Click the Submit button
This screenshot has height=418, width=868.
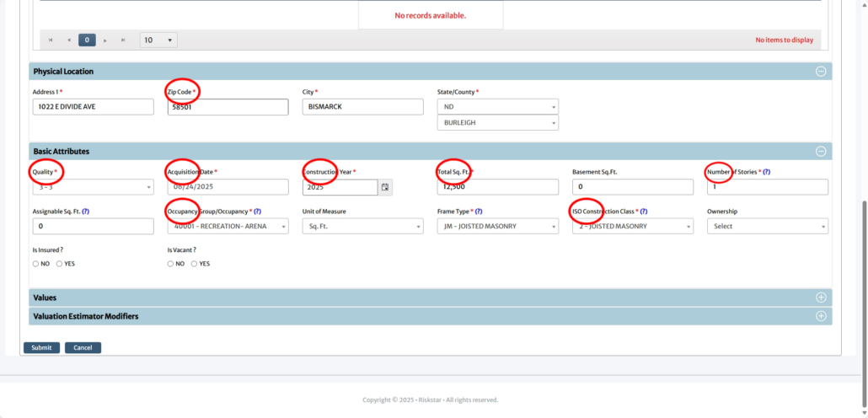(41, 347)
